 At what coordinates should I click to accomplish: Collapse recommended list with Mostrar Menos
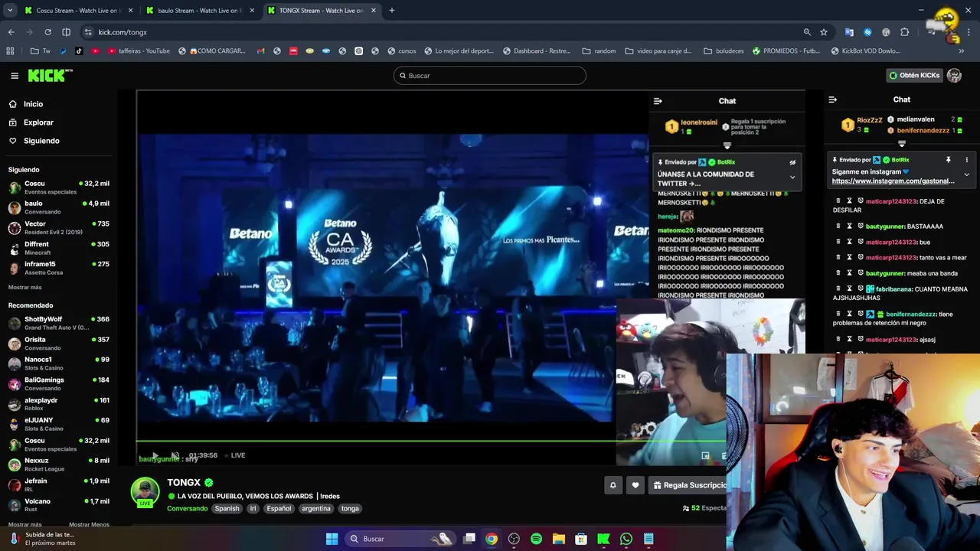[89, 524]
